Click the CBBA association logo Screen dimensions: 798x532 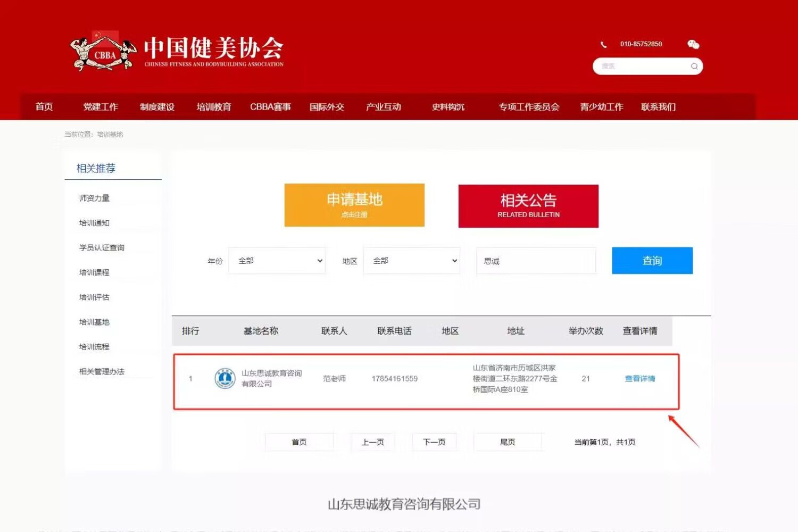[x=103, y=52]
